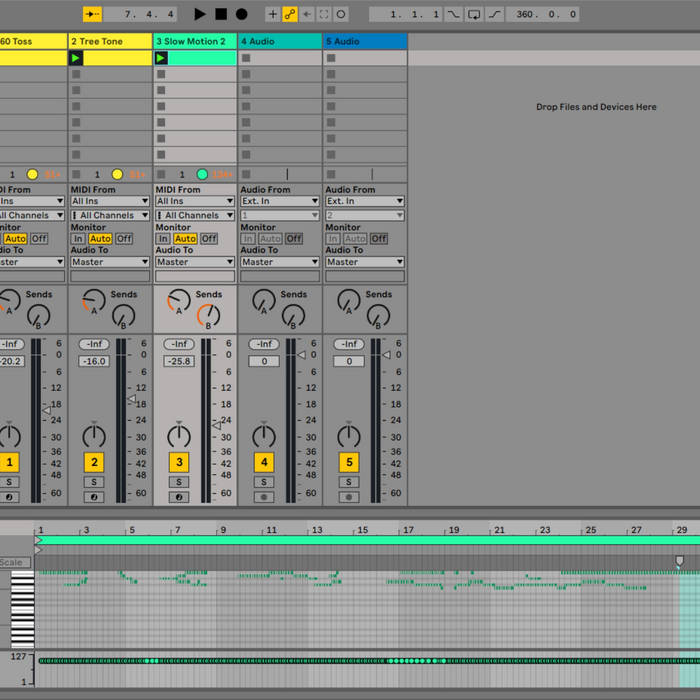The height and width of the screenshot is (700, 700).
Task: Select the 5 Audio track header
Action: click(x=365, y=41)
